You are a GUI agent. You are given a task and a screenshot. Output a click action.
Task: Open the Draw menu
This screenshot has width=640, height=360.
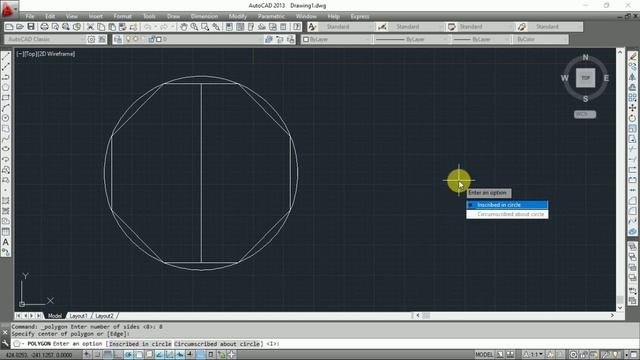pyautogui.click(x=173, y=16)
